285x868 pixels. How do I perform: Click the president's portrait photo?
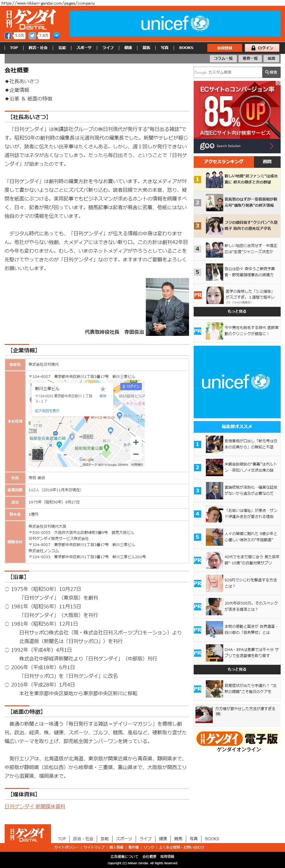(167, 307)
